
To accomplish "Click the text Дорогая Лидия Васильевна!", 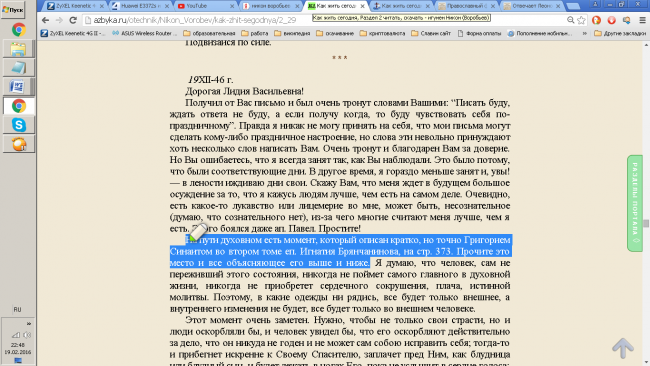I will pyautogui.click(x=244, y=91).
